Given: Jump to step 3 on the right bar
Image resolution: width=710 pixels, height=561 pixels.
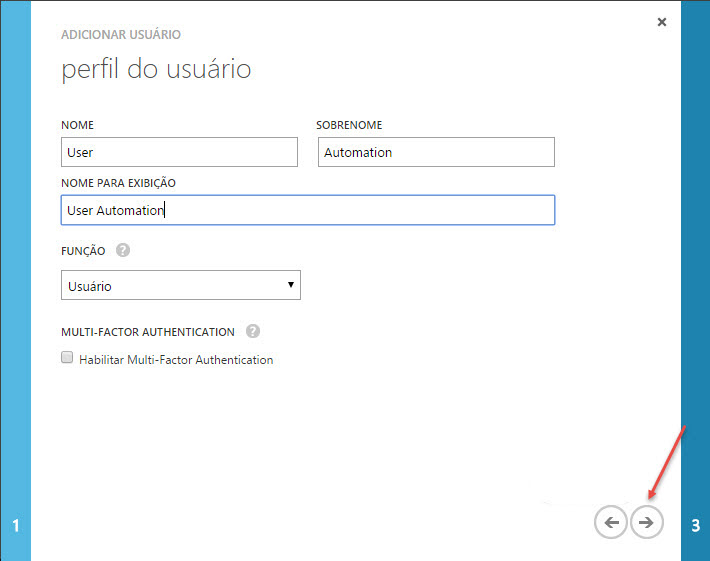Looking at the screenshot, I should 695,525.
